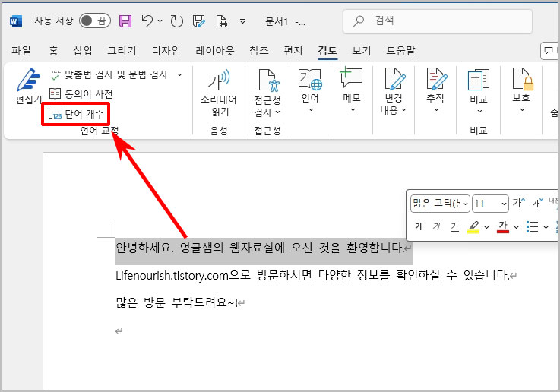Switch to the 보기 tab
This screenshot has height=392, width=560.
(x=362, y=51)
